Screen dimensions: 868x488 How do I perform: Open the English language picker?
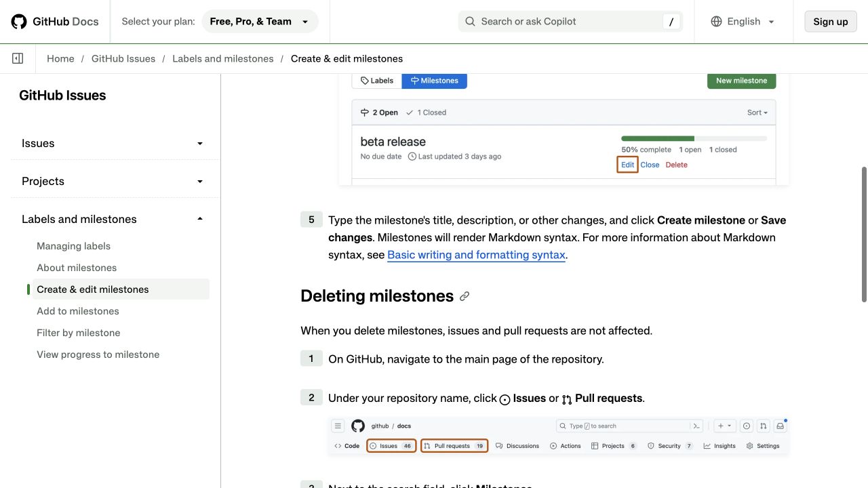743,22
